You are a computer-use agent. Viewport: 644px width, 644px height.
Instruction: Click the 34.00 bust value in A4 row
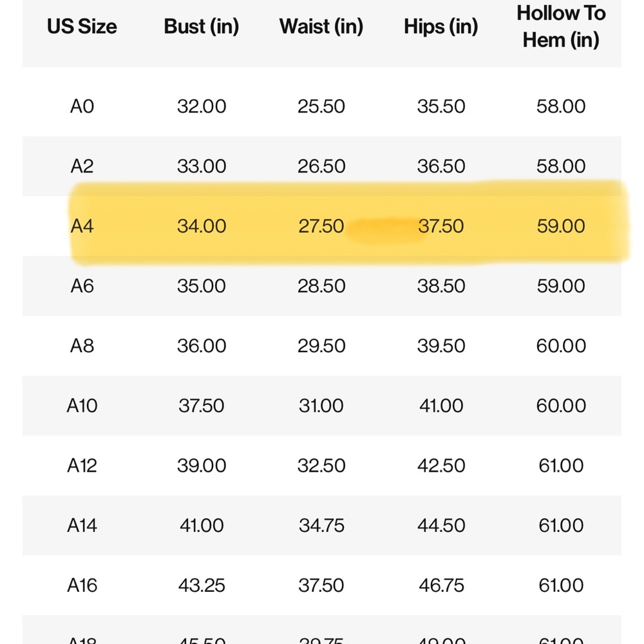pyautogui.click(x=202, y=226)
